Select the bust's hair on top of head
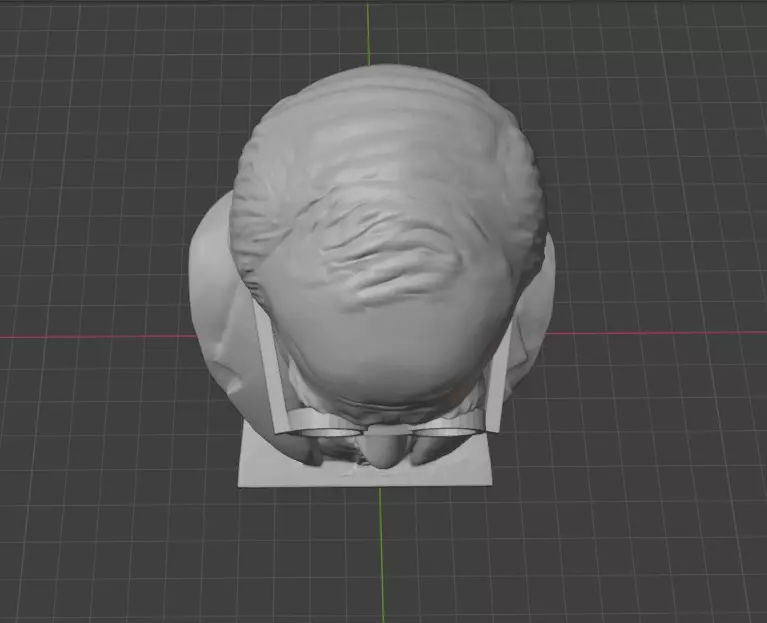 tap(386, 181)
